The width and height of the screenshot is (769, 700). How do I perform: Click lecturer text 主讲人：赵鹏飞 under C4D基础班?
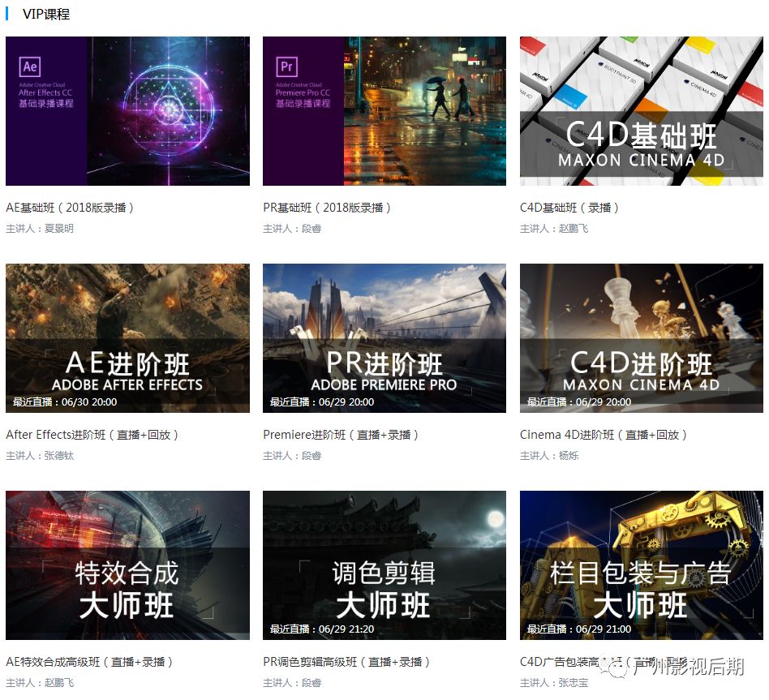tap(554, 228)
